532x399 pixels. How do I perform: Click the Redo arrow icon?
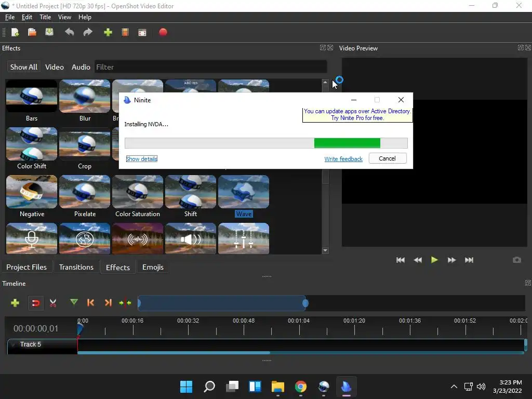click(x=88, y=32)
